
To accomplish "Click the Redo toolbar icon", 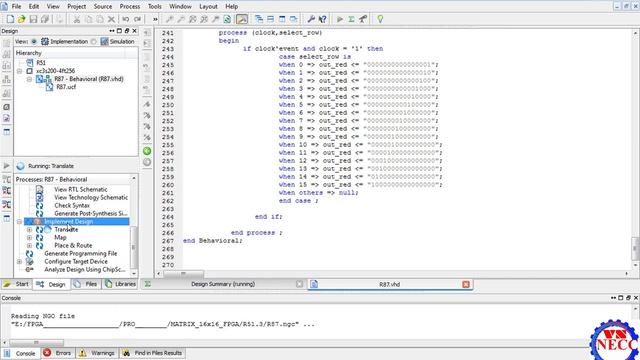I will [138, 19].
